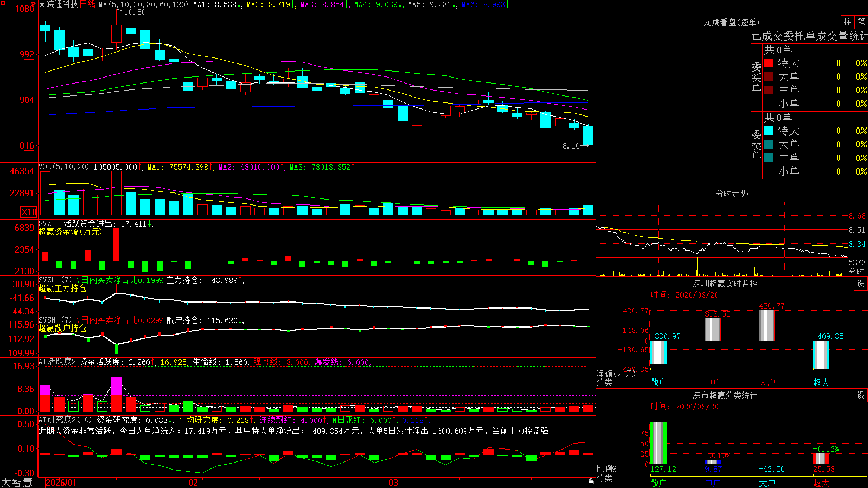Click the stock name 皖通科技

(x=62, y=4)
